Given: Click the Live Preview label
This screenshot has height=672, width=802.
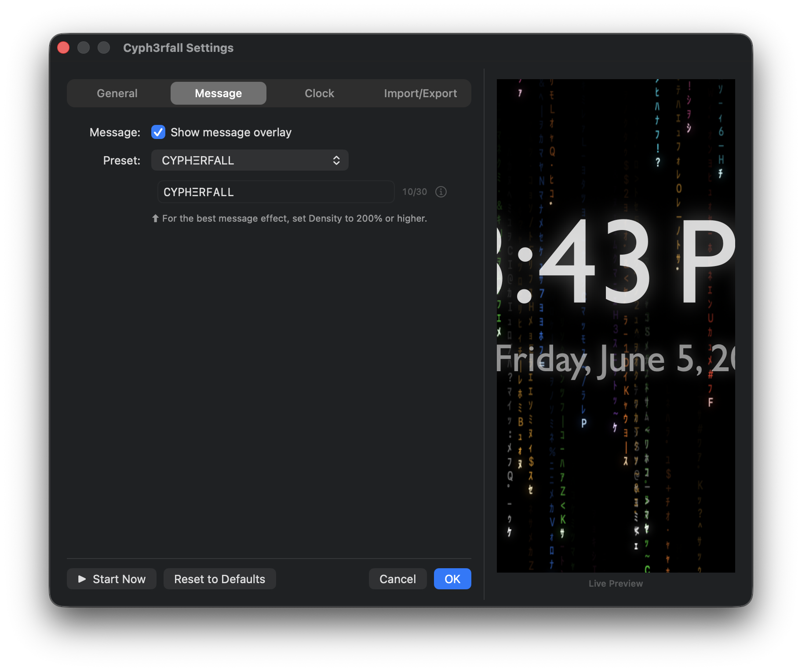Looking at the screenshot, I should point(616,584).
